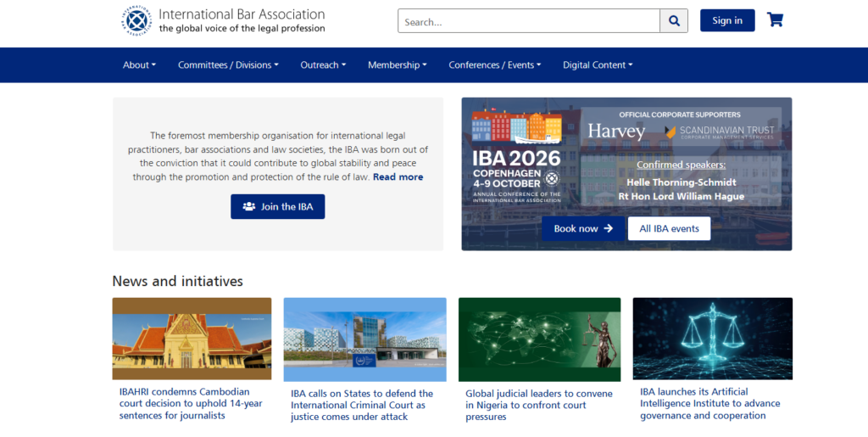
Task: Open the Outreach dropdown menu
Action: pos(323,64)
